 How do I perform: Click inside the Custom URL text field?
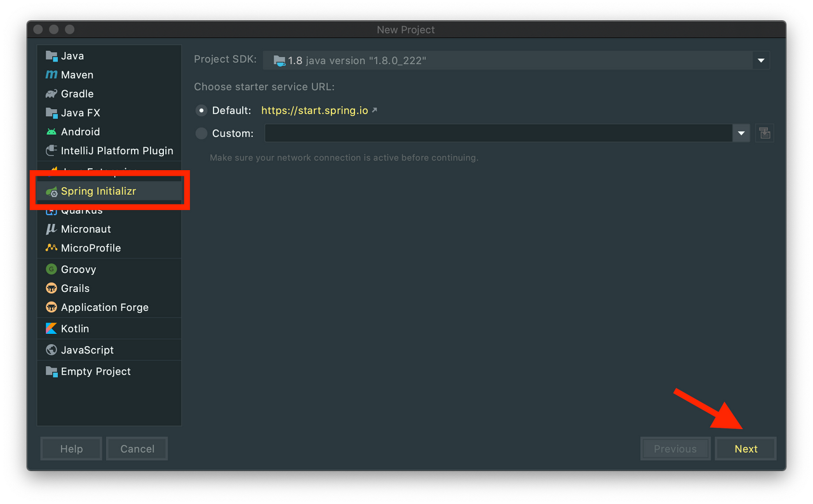tap(499, 133)
